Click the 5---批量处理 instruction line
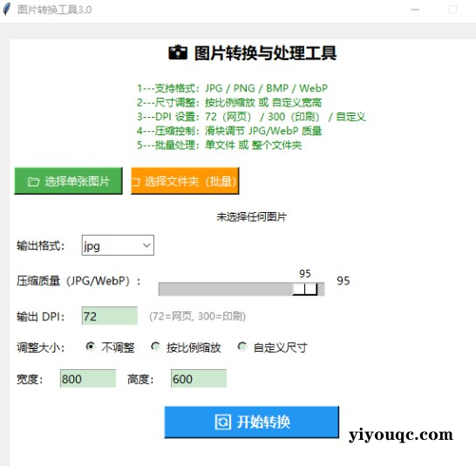476x466 pixels. 219,145
